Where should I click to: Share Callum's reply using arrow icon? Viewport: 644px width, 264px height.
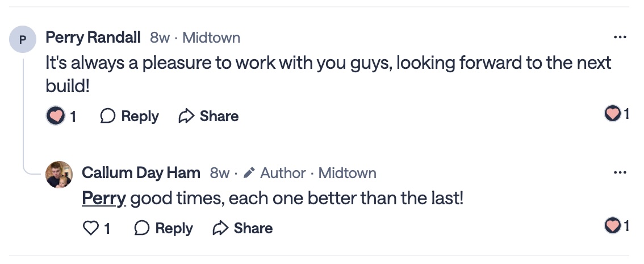(220, 229)
